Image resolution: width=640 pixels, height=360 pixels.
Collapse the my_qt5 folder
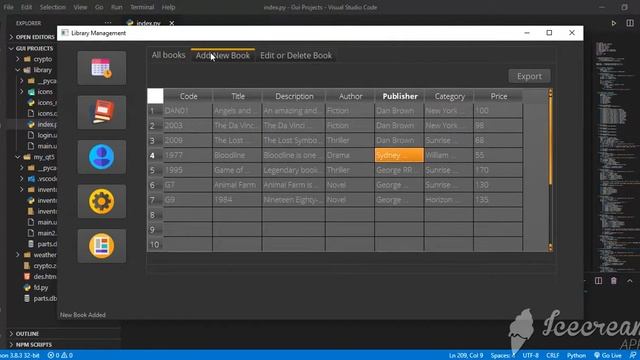click(x=37, y=157)
